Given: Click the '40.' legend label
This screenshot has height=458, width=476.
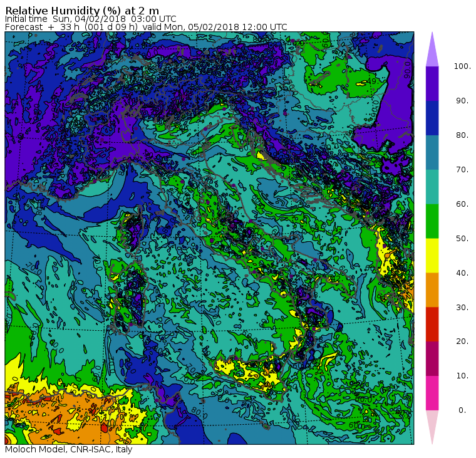Looking at the screenshot, I should pos(462,273).
